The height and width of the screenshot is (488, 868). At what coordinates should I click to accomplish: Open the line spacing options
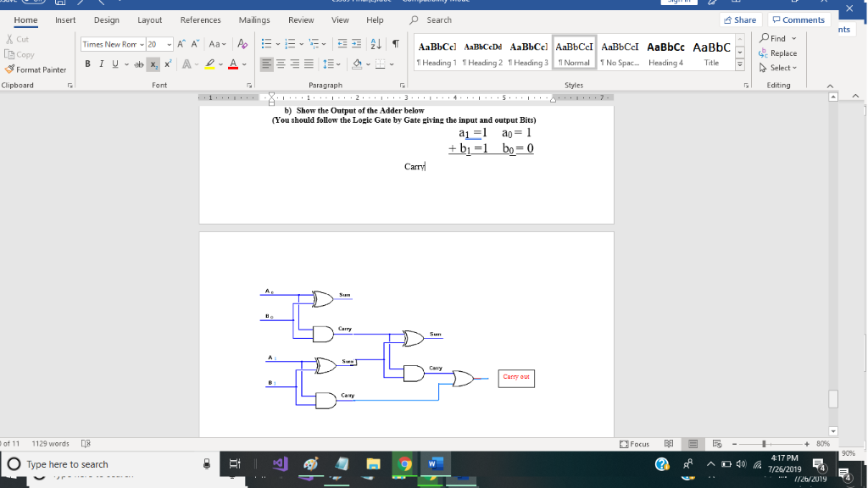click(x=331, y=64)
